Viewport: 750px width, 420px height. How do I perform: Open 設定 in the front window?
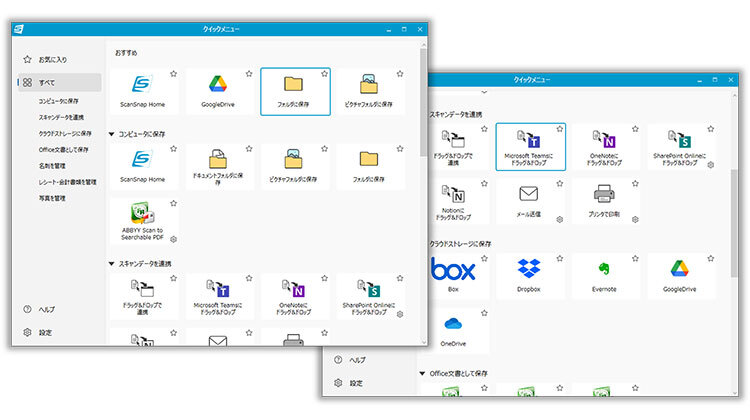[x=38, y=332]
